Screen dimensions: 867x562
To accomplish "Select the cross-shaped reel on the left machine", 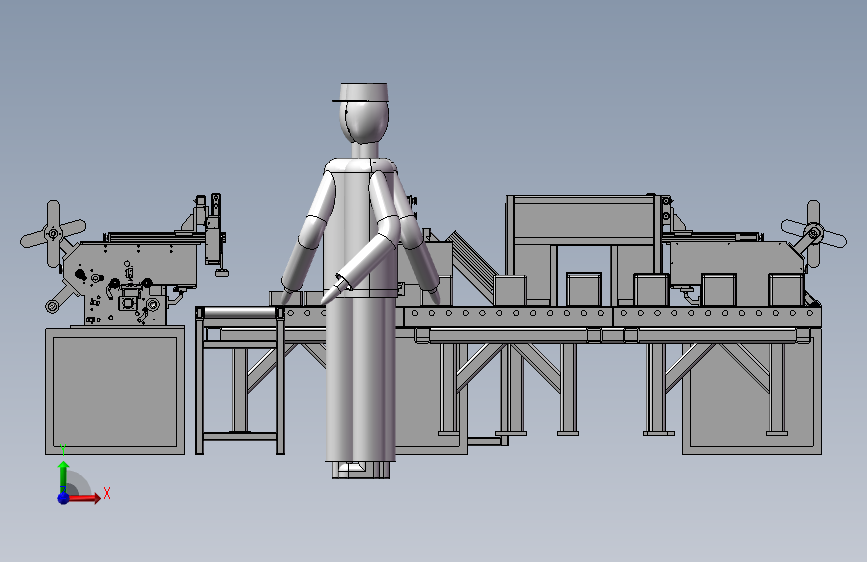I will point(53,233).
